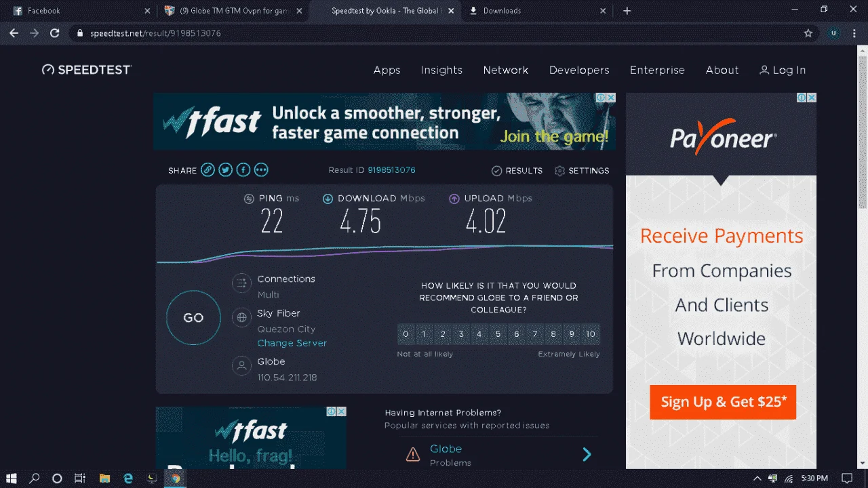Click the Globe warning triangle icon

(x=412, y=455)
